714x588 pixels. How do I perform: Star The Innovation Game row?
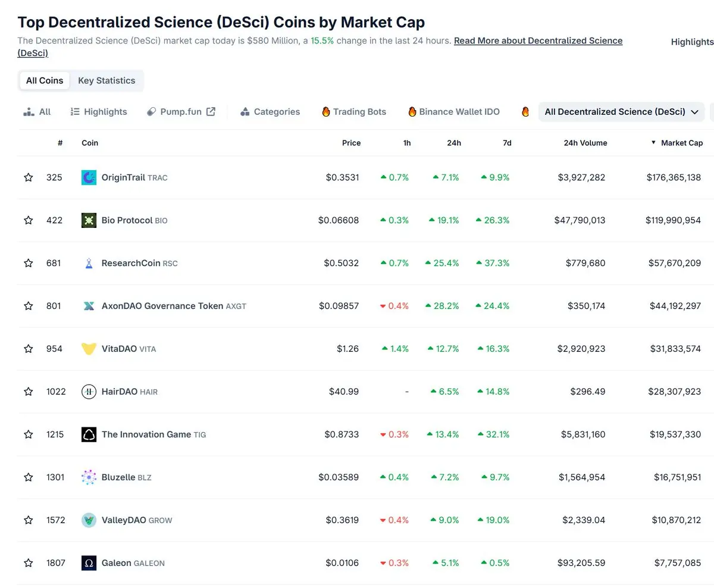[x=28, y=434]
